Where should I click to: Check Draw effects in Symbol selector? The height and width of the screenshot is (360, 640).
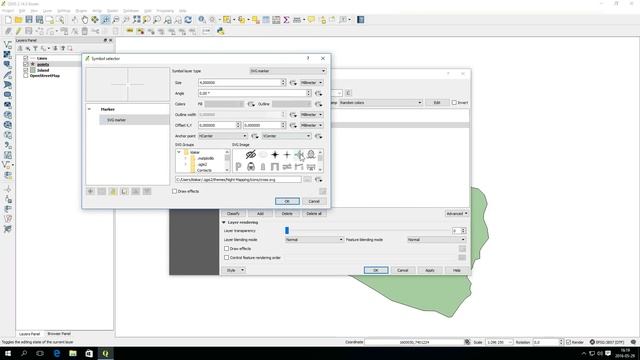click(175, 191)
